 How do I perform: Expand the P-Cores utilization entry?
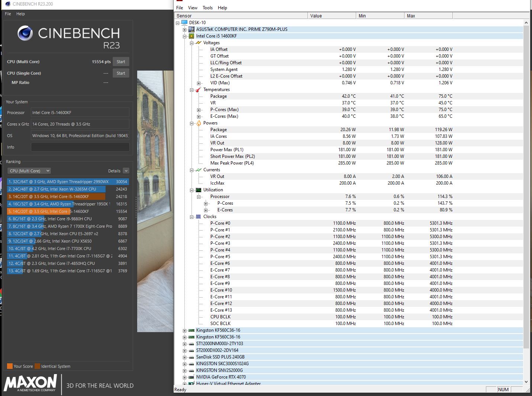(x=206, y=203)
